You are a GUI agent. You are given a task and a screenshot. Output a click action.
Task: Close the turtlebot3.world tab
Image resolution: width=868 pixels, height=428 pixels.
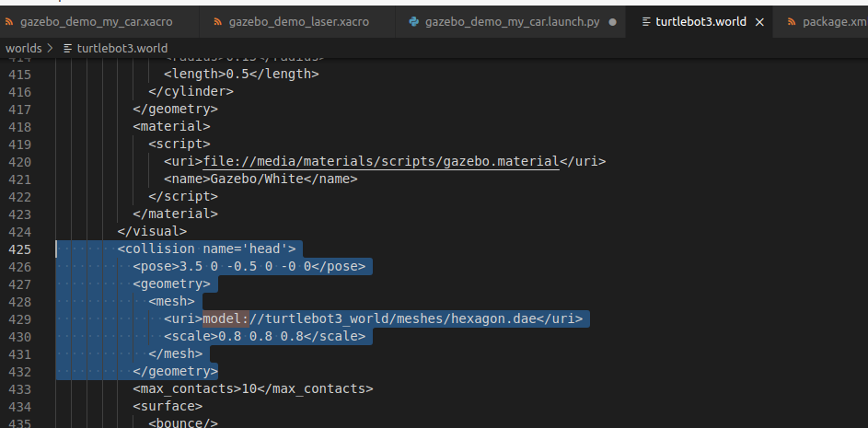(x=759, y=22)
